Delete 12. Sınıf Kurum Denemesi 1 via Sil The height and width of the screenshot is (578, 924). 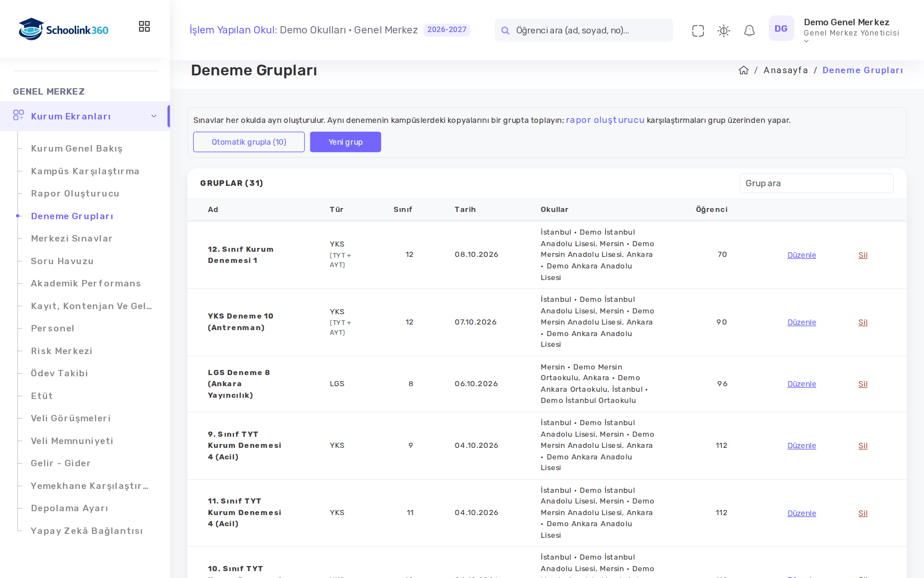(863, 255)
